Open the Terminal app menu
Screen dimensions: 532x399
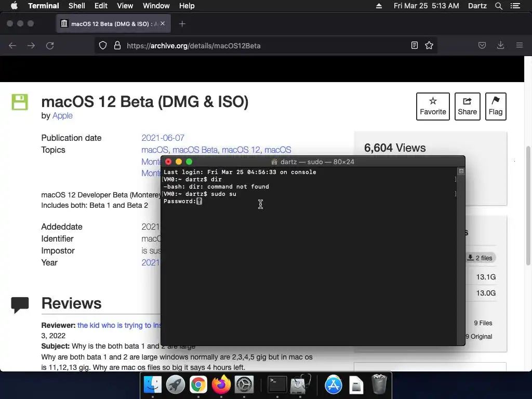[44, 6]
